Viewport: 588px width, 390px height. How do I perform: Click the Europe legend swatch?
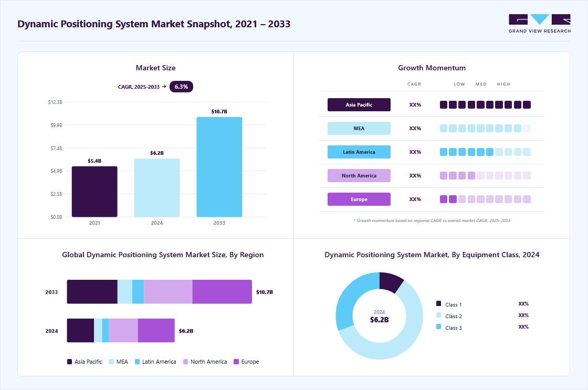pyautogui.click(x=236, y=362)
